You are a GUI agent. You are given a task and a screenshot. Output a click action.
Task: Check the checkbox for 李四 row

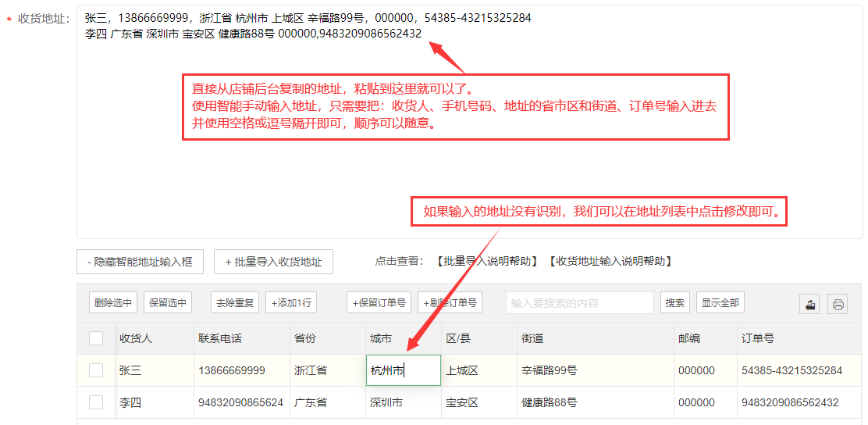click(x=96, y=402)
